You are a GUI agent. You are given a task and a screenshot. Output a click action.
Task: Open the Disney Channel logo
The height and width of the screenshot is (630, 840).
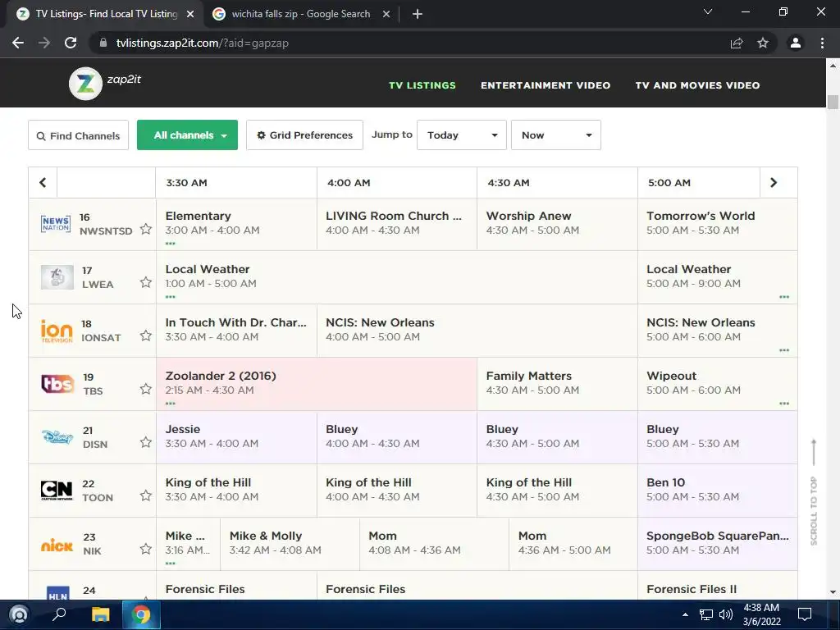(x=57, y=437)
